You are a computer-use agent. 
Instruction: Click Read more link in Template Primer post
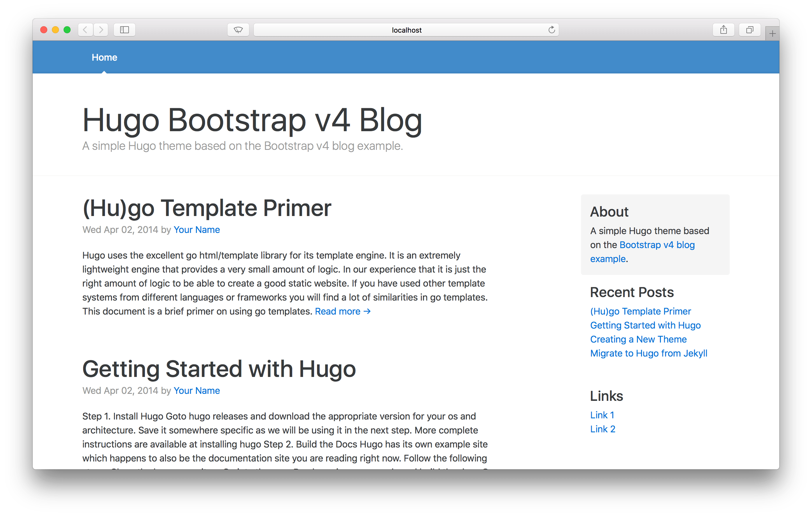(343, 311)
